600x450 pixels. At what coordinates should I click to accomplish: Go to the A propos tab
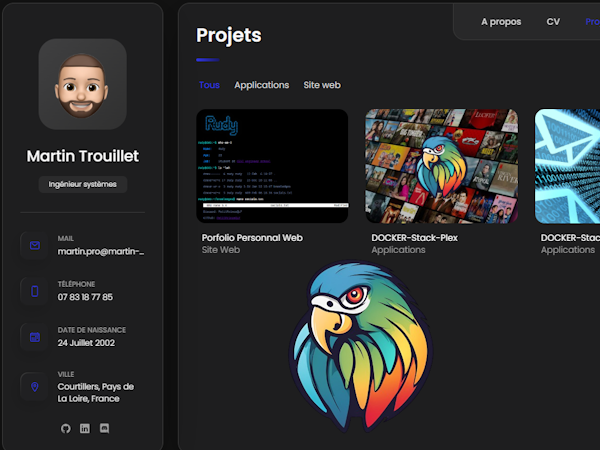501,22
